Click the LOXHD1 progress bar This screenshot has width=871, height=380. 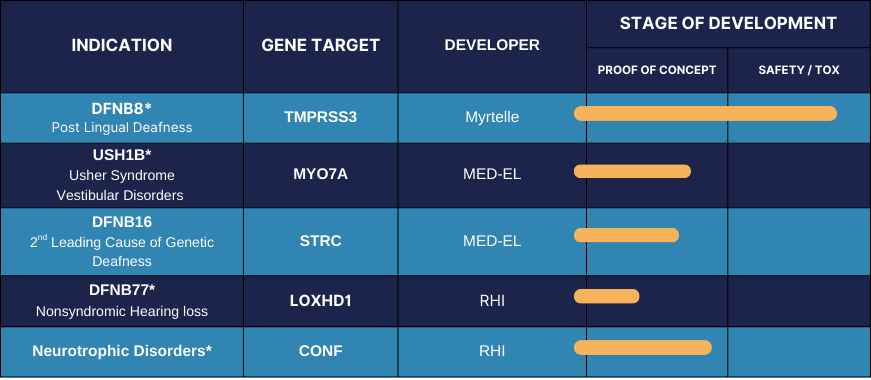coord(607,296)
